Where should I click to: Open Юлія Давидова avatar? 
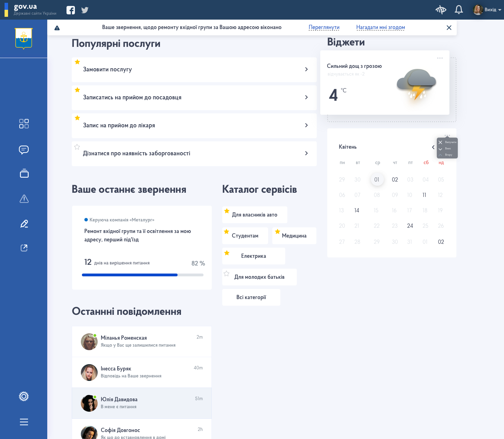coord(89,403)
